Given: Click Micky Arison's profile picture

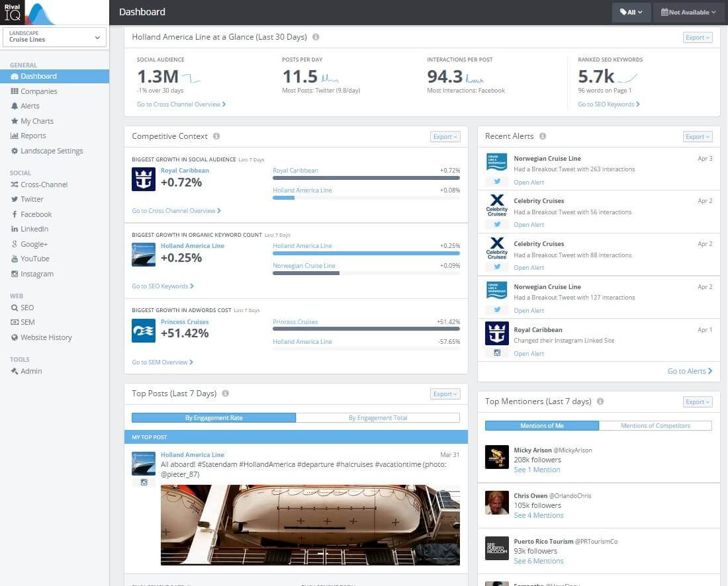Looking at the screenshot, I should click(497, 457).
